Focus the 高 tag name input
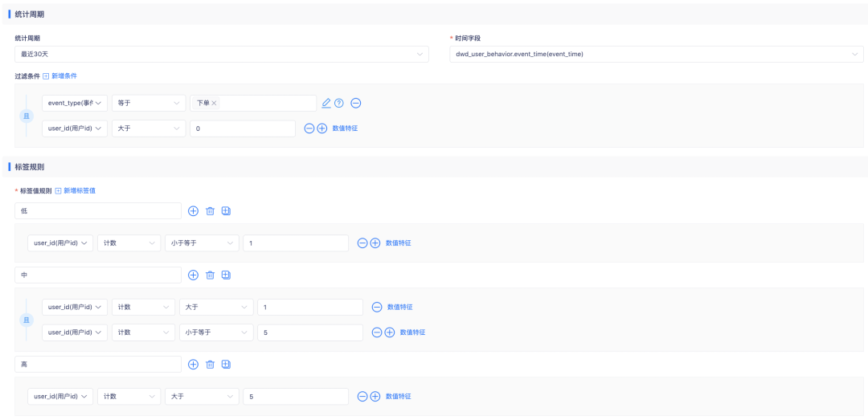 coord(98,364)
